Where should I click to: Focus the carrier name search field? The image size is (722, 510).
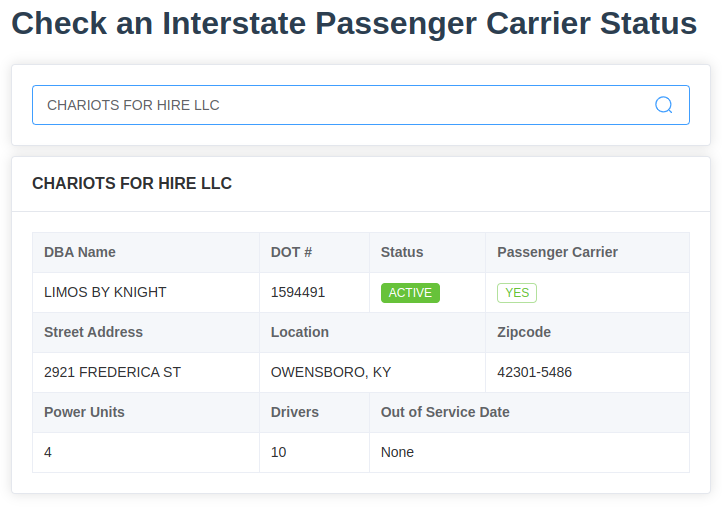point(361,105)
